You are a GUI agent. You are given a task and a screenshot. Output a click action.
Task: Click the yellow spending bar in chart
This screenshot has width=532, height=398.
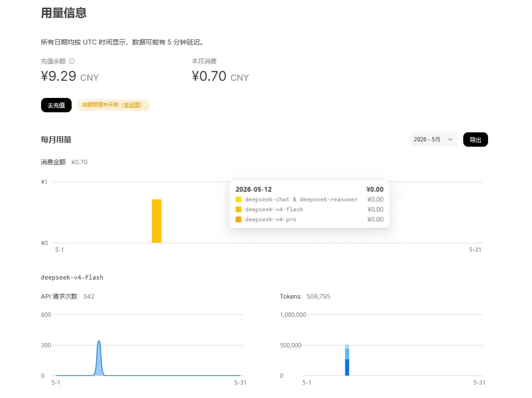157,221
